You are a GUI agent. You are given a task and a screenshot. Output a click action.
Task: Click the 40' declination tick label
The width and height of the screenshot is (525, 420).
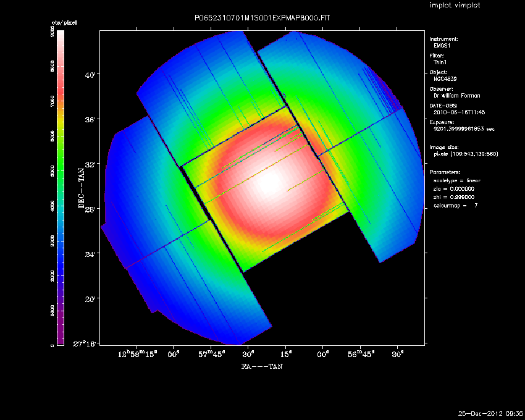90,75
